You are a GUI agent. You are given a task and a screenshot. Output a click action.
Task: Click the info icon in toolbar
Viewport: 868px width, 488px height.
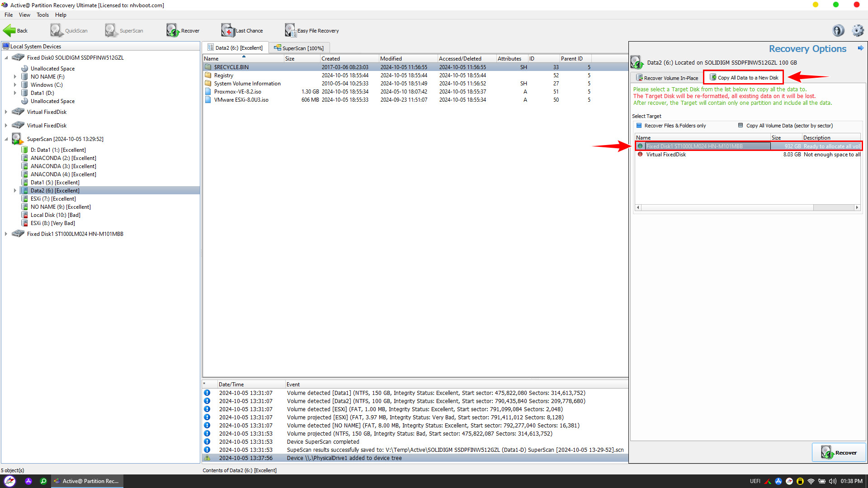(838, 30)
